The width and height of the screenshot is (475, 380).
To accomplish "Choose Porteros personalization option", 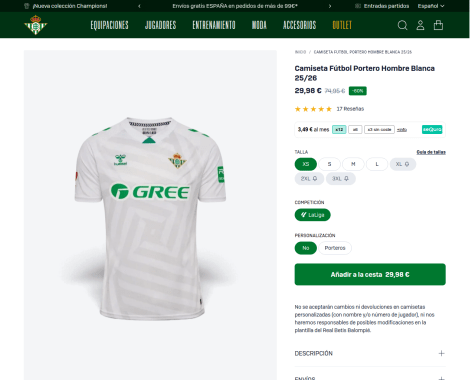I will pyautogui.click(x=335, y=248).
